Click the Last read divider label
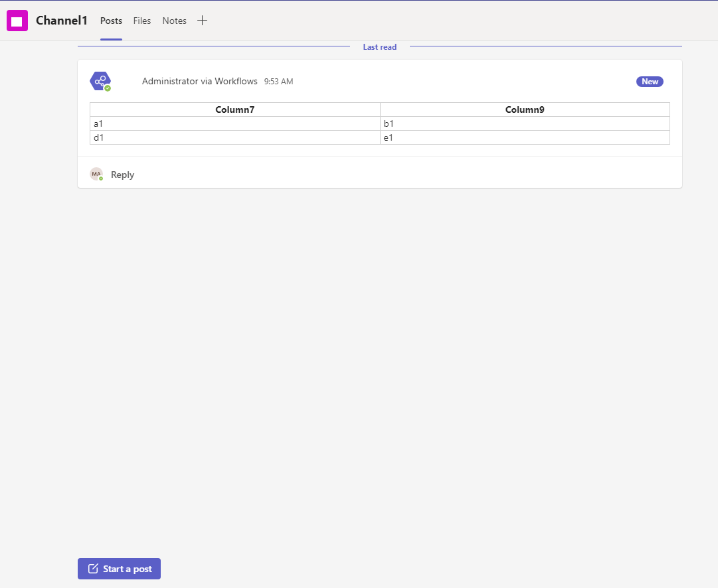 pos(380,46)
